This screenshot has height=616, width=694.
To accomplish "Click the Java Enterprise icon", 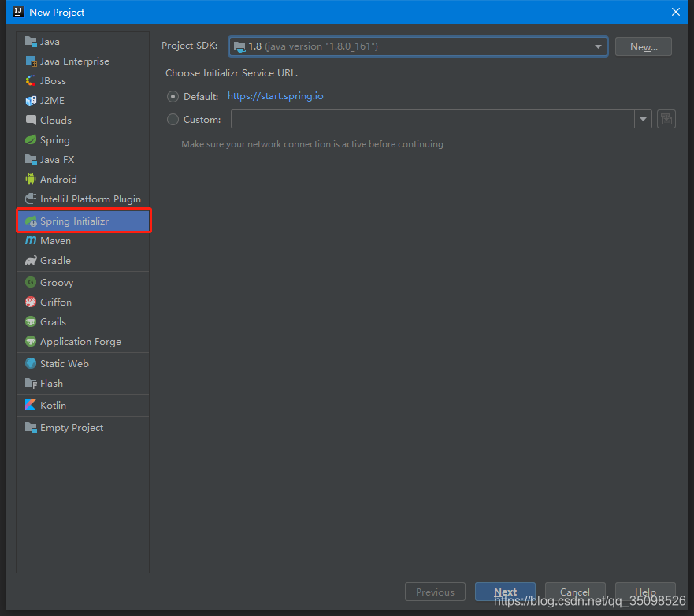I will coord(31,61).
